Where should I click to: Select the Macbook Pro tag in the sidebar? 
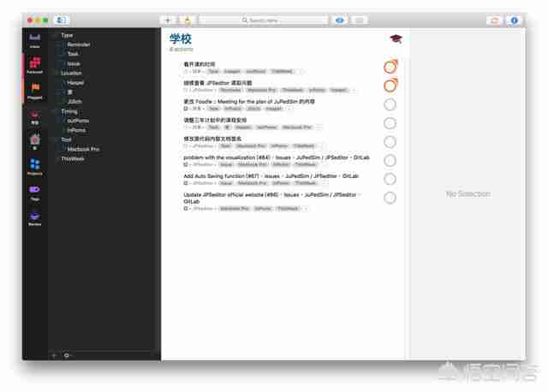(x=83, y=149)
